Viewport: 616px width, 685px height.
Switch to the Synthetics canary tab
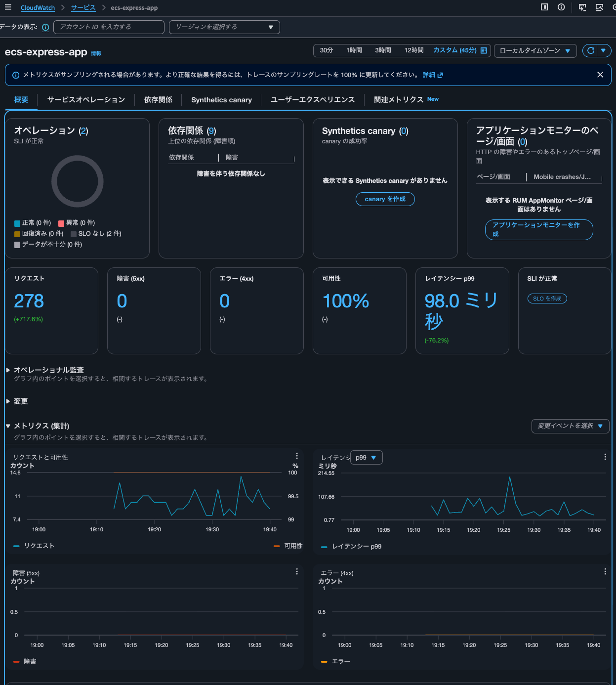(x=221, y=100)
